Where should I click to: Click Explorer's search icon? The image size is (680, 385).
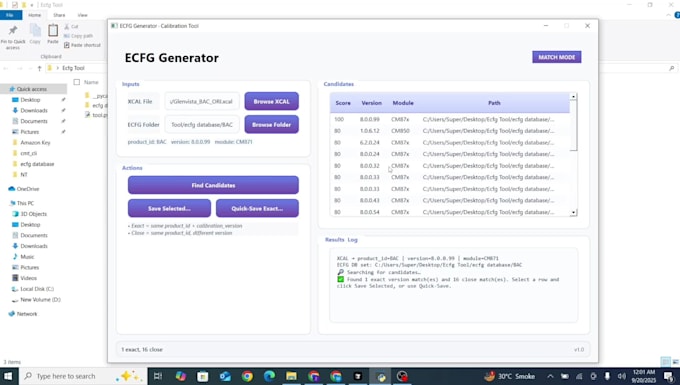pos(671,68)
